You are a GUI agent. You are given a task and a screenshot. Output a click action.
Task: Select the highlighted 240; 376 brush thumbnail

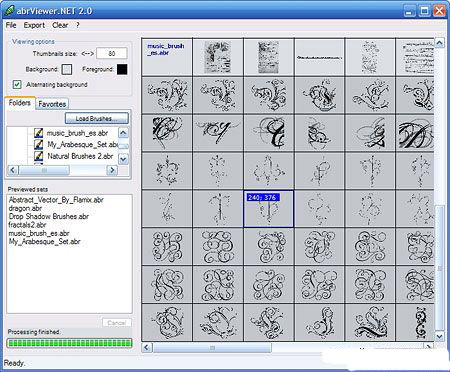(x=269, y=209)
